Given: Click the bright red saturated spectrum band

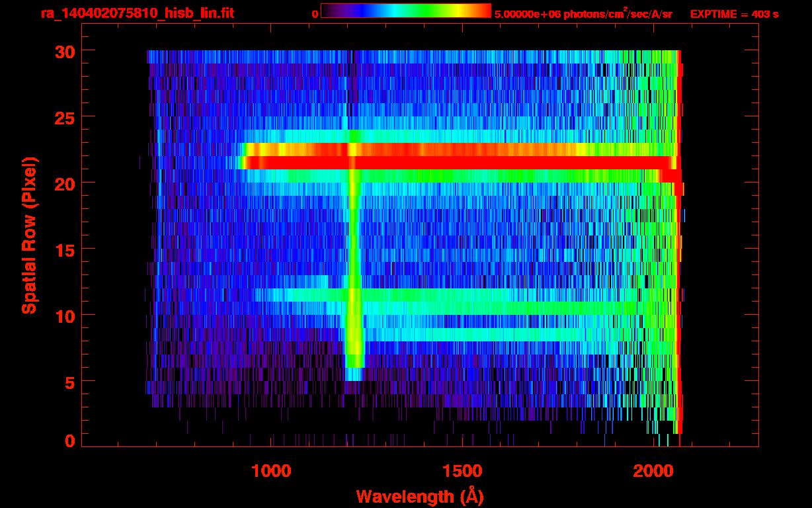Looking at the screenshot, I should [x=456, y=163].
